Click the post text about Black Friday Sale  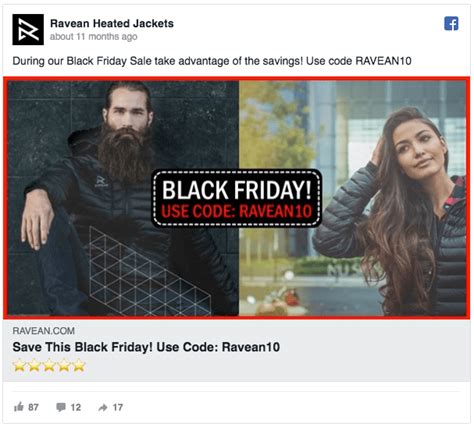click(x=212, y=61)
